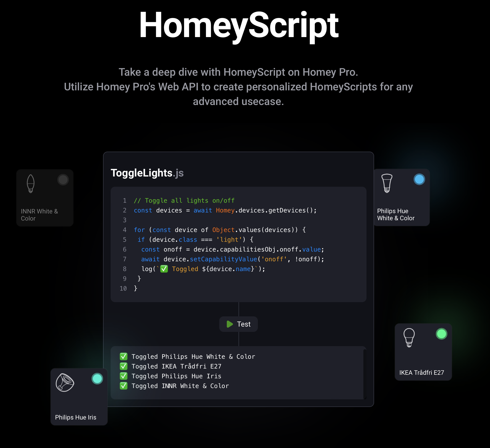Click the ToggleLights.js file title
This screenshot has width=490, height=448.
pyautogui.click(x=147, y=173)
